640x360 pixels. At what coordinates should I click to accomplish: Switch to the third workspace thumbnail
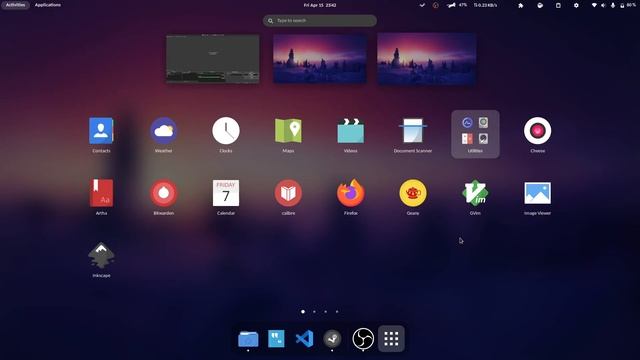(427, 59)
